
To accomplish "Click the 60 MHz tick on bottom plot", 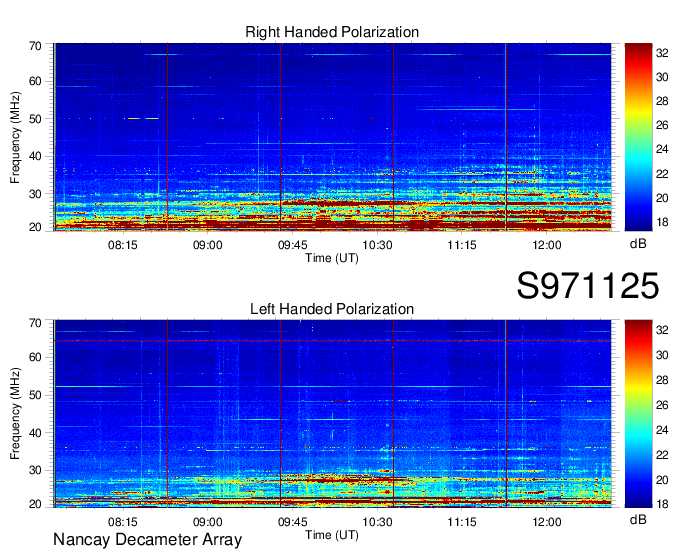I will [x=36, y=358].
